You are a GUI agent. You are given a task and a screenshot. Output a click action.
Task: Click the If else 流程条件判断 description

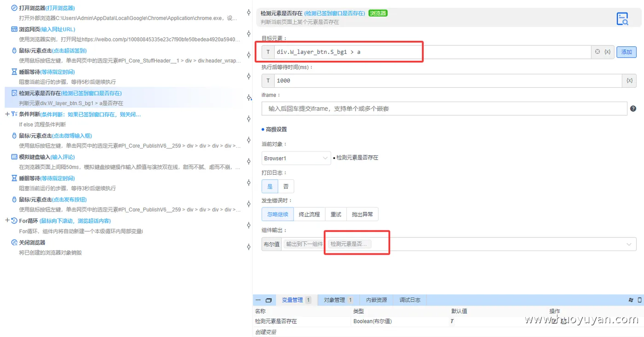coord(42,125)
